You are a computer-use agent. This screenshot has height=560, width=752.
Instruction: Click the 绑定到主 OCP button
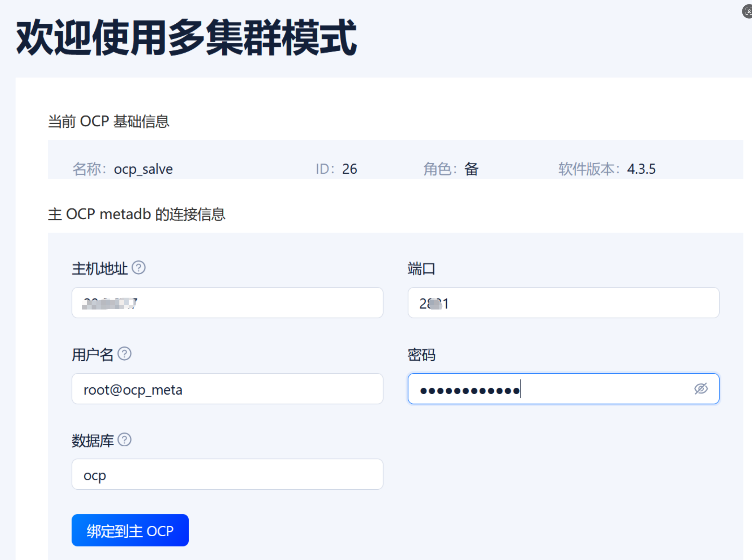click(x=130, y=530)
